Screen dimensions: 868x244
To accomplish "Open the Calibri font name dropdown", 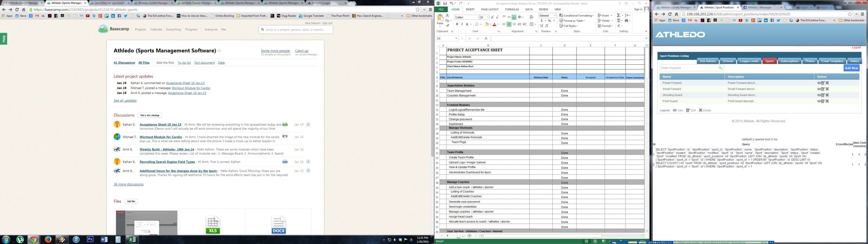I will [478, 17].
